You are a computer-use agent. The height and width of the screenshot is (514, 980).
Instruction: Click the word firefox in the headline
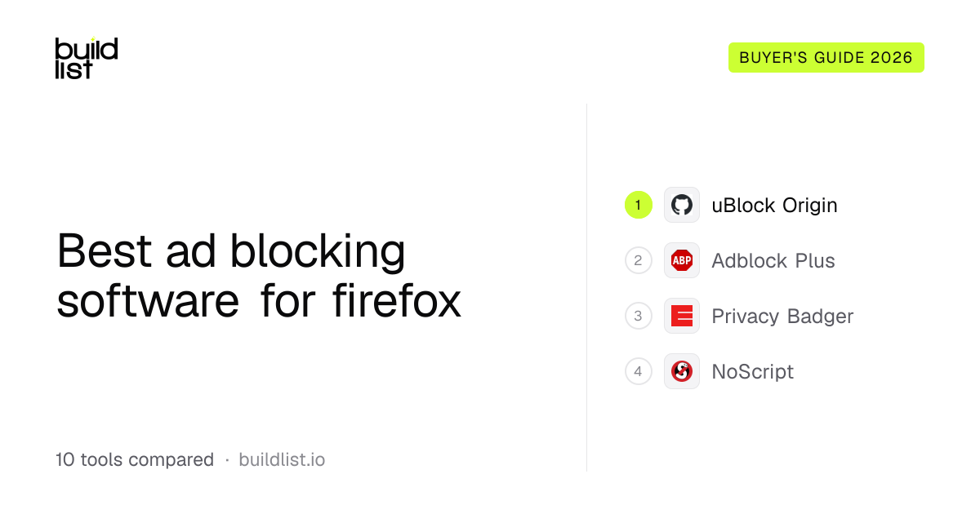[x=398, y=302]
